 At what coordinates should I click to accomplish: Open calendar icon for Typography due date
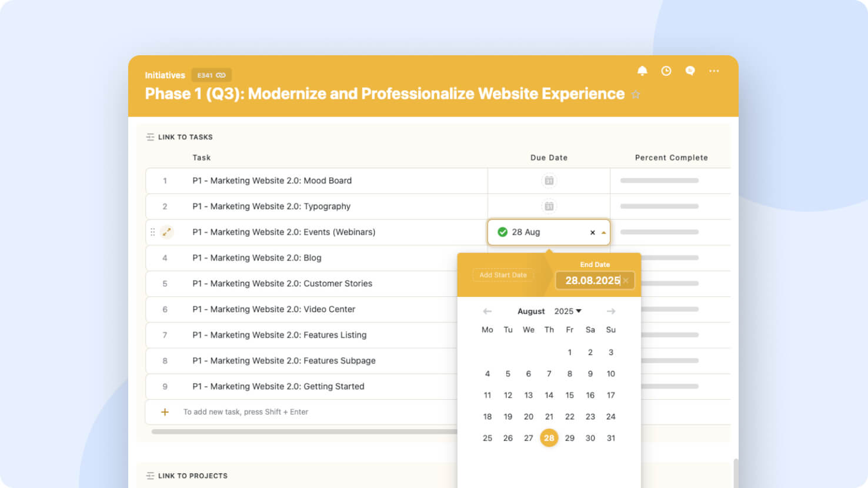coord(549,206)
